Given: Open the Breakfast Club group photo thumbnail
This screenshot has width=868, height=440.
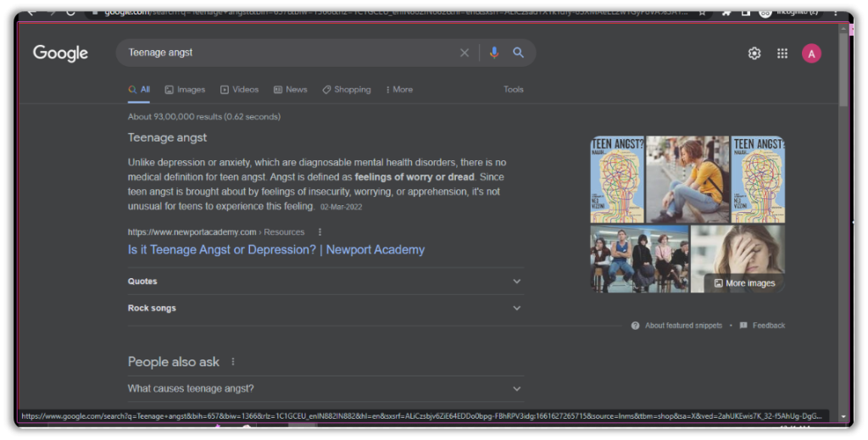Looking at the screenshot, I should tap(639, 259).
